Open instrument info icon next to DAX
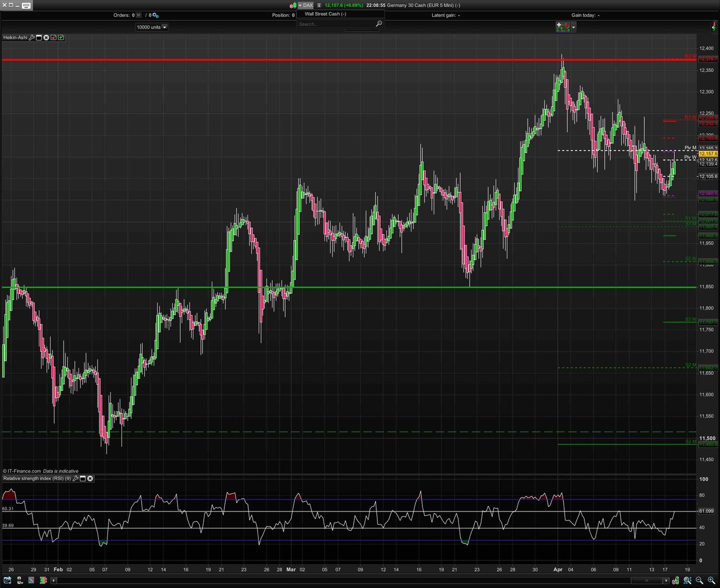The image size is (720, 588). (x=319, y=5)
